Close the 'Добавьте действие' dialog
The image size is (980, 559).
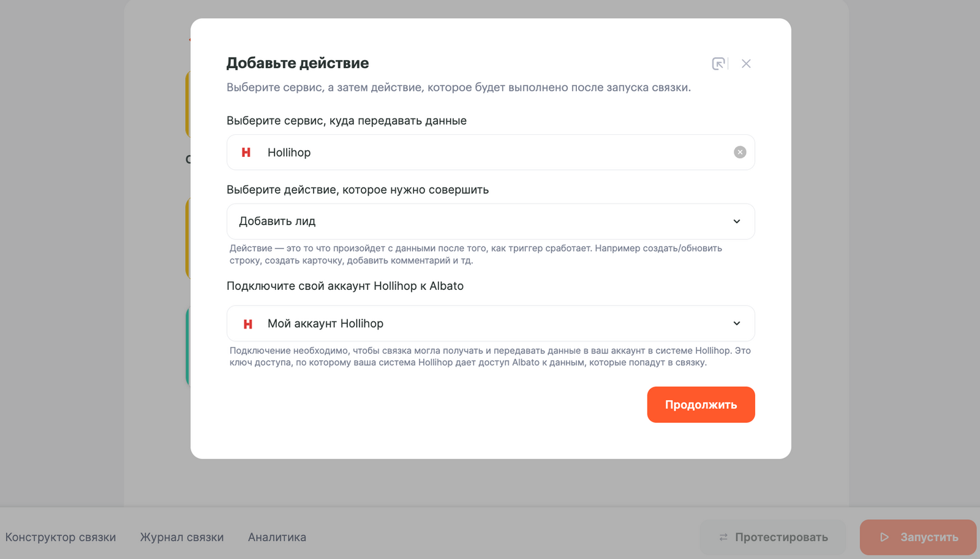coord(746,64)
